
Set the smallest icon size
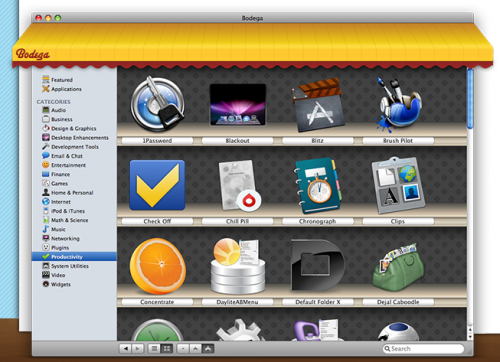click(183, 349)
